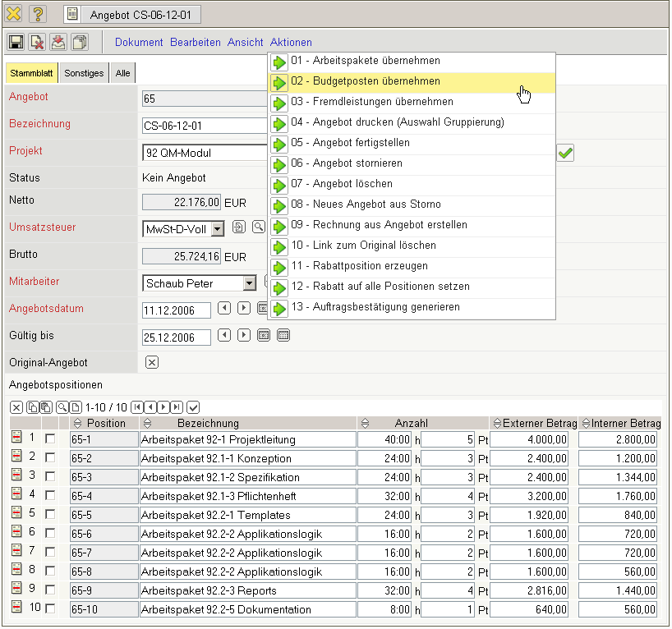Open the Bearbeiten menu
The height and width of the screenshot is (629, 672).
pyautogui.click(x=197, y=42)
